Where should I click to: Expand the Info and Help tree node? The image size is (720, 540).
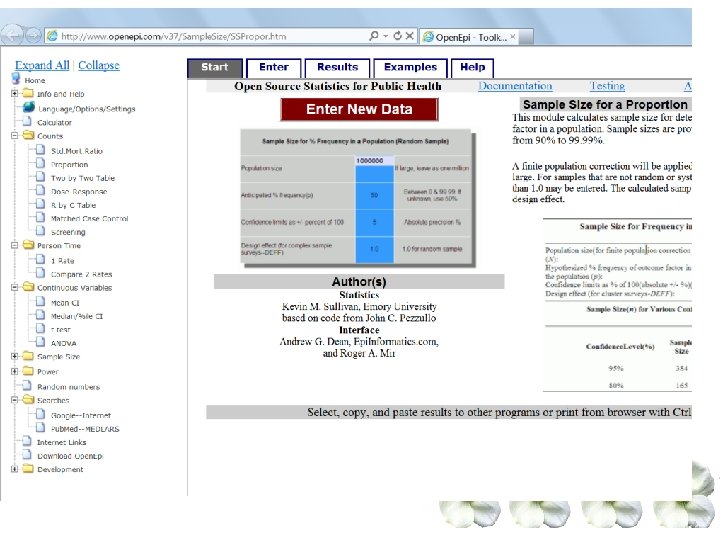coord(15,93)
